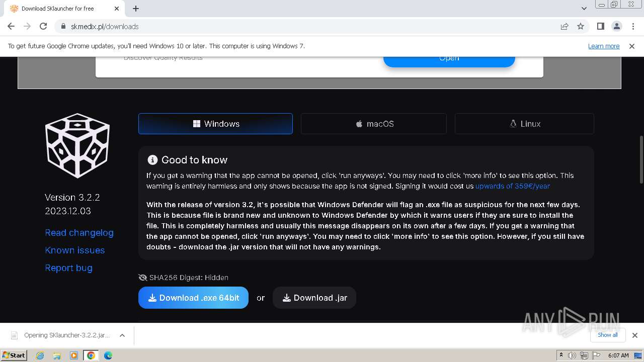Open the Report bug link
The width and height of the screenshot is (644, 362).
point(69,268)
